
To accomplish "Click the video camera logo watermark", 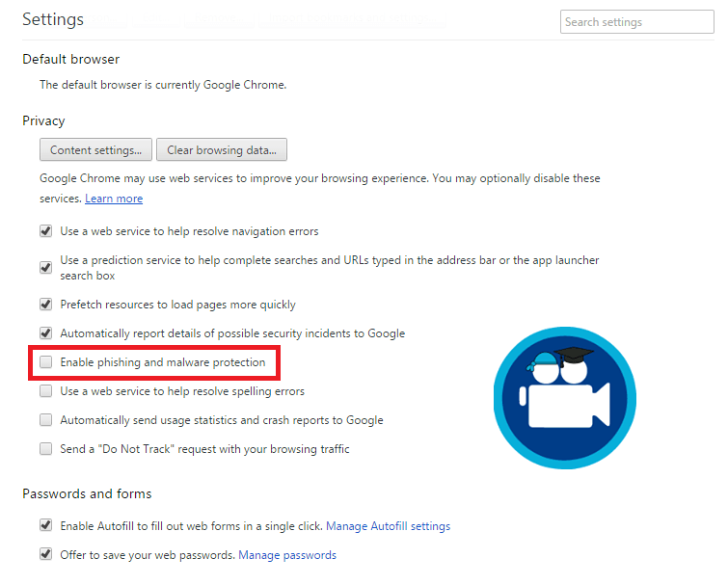I will (565, 398).
